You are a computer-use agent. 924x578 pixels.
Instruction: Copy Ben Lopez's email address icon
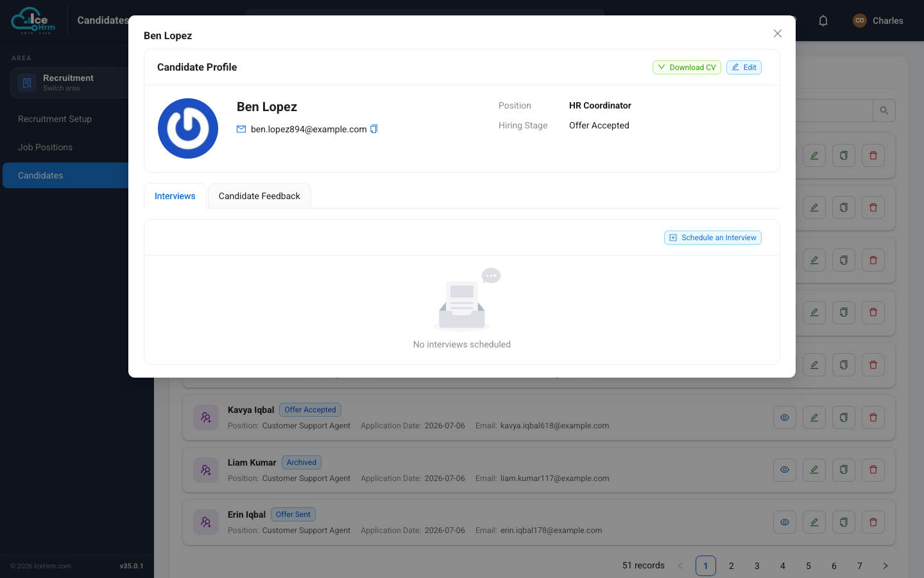(x=374, y=129)
